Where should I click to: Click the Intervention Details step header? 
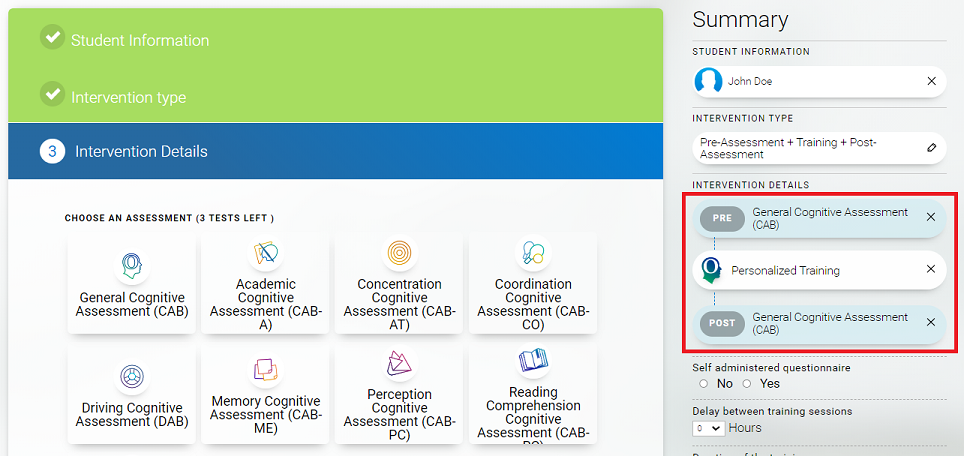pyautogui.click(x=141, y=152)
